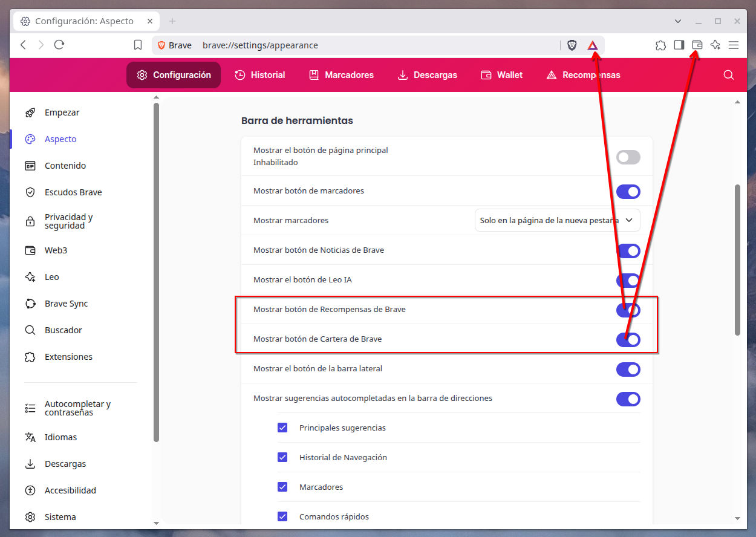The image size is (756, 537).
Task: Disable Mostrar botón de Recompensas de Brave
Action: pos(628,310)
